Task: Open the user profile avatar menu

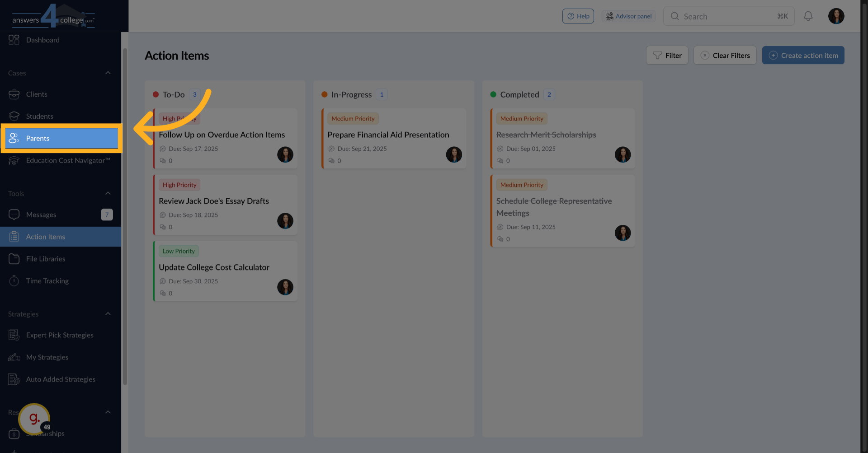Action: (x=836, y=16)
